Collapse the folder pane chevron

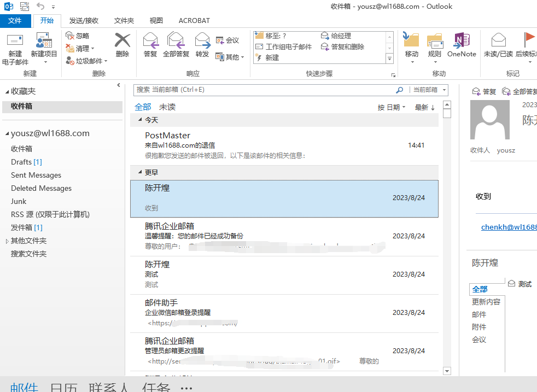click(119, 85)
